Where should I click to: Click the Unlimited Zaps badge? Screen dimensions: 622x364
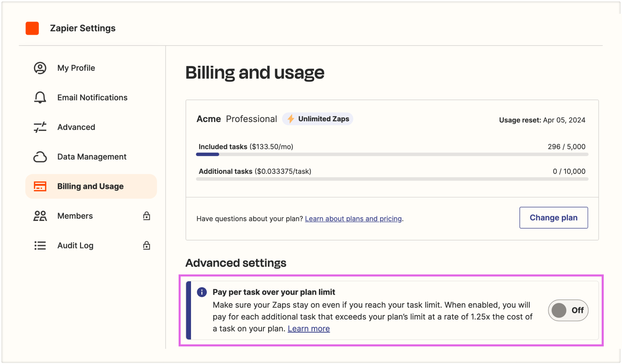coord(318,119)
